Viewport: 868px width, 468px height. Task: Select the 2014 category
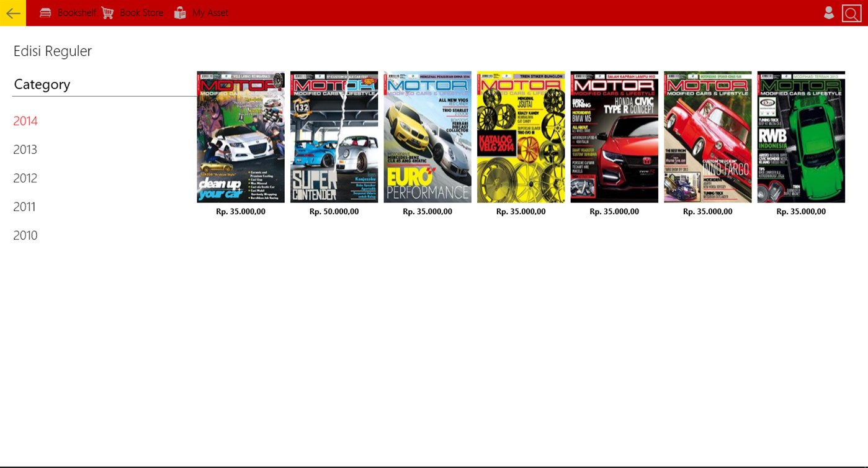pos(25,121)
